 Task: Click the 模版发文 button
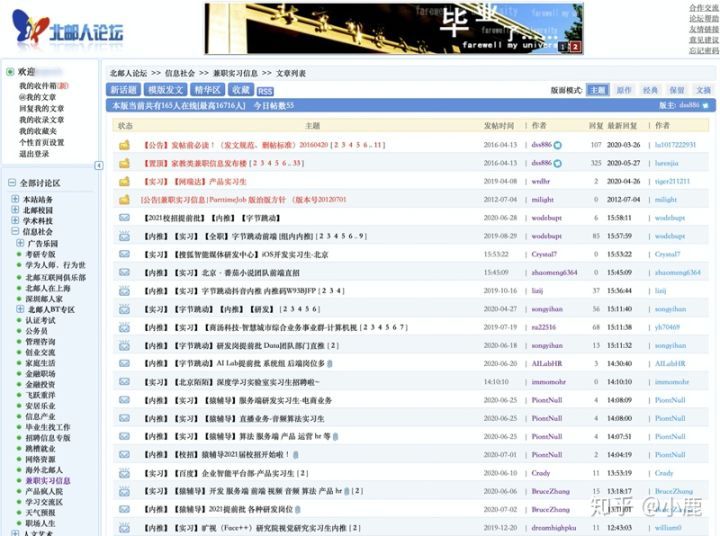tap(166, 90)
